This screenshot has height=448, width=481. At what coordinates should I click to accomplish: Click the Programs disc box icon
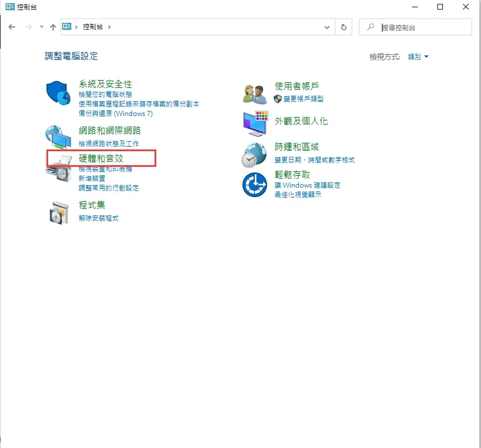(x=59, y=213)
